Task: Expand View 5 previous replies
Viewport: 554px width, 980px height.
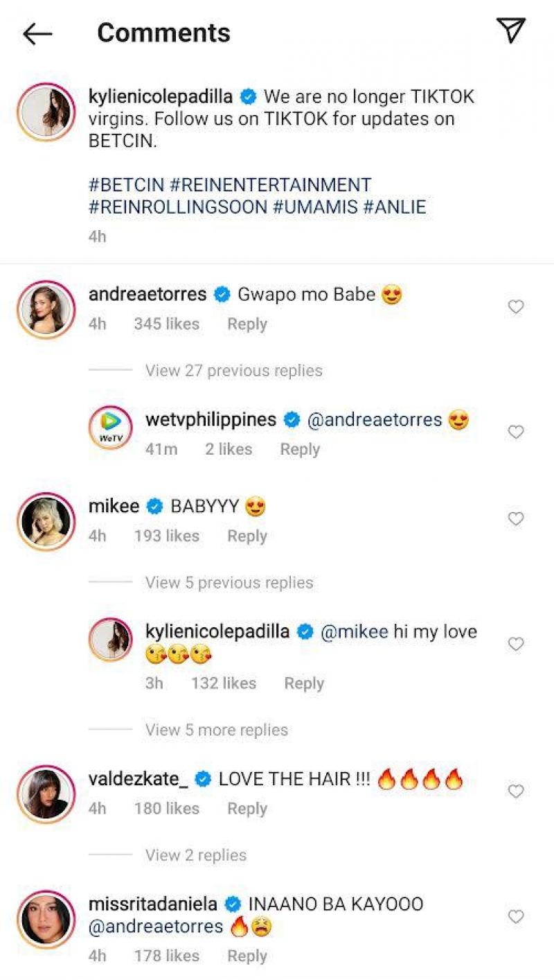Action: 229,583
